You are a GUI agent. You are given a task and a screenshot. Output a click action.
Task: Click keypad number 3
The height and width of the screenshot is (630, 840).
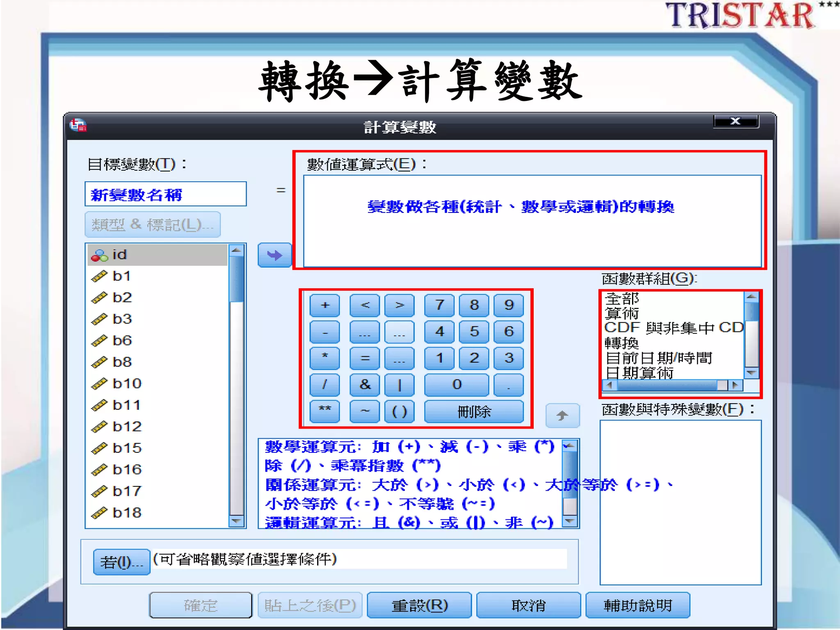coord(509,358)
